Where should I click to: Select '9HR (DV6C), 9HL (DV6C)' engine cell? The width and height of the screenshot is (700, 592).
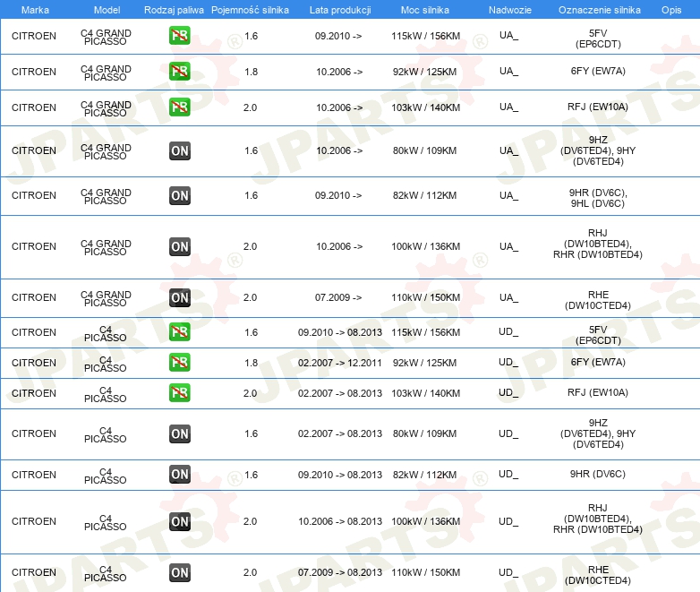[x=598, y=198]
